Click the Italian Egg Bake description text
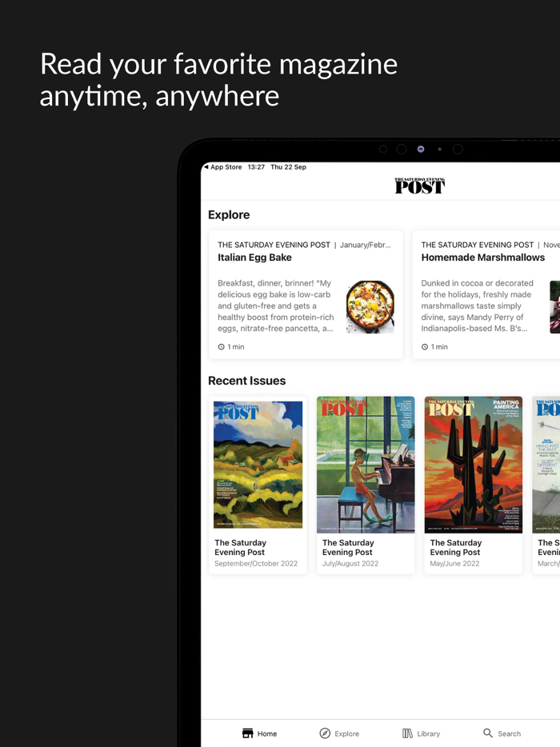560x747 pixels. point(276,306)
